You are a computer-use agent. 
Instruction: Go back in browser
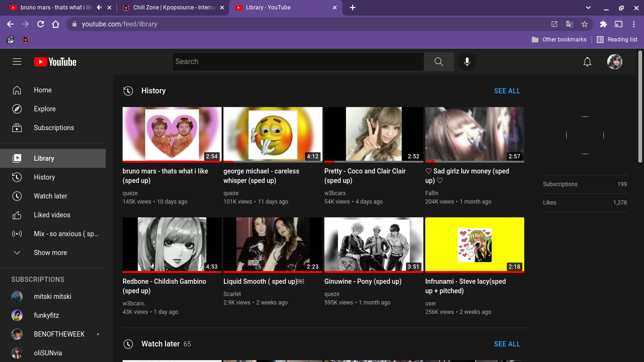pos(10,24)
